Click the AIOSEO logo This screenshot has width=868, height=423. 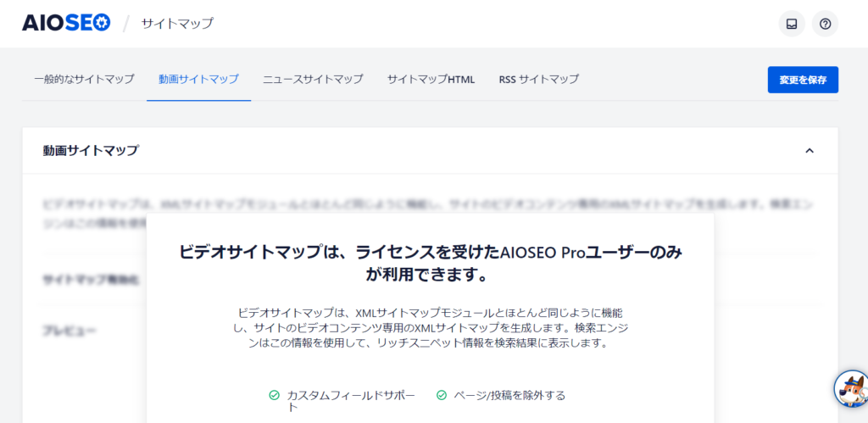64,23
